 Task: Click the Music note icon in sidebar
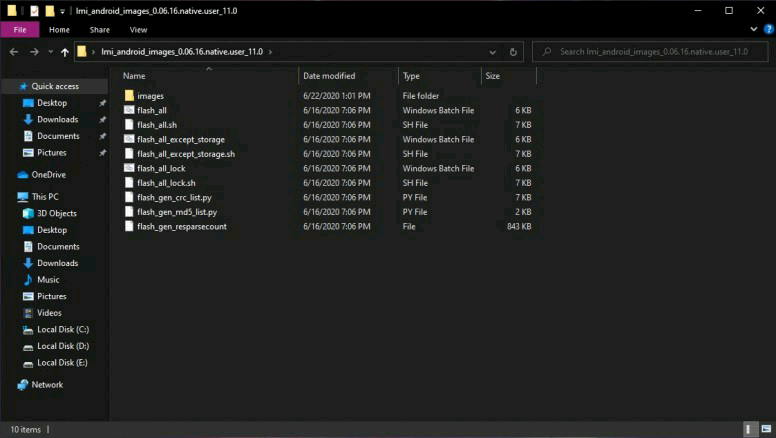(x=28, y=280)
